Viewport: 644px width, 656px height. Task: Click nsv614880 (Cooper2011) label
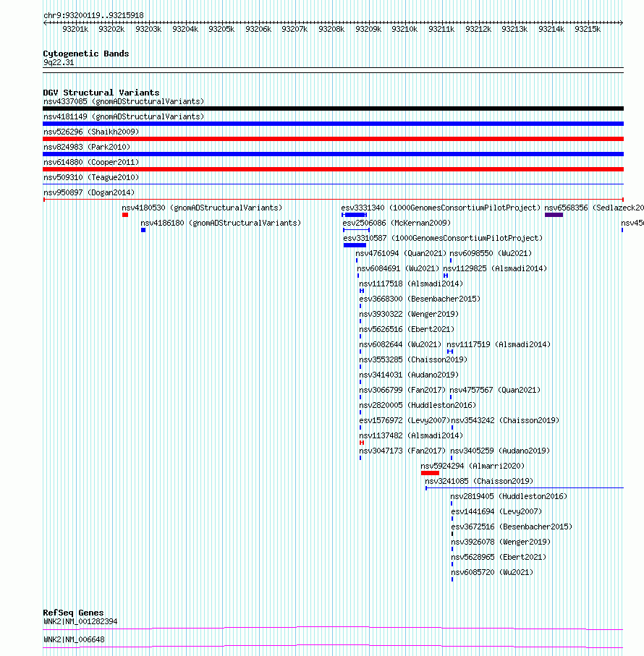(x=91, y=162)
